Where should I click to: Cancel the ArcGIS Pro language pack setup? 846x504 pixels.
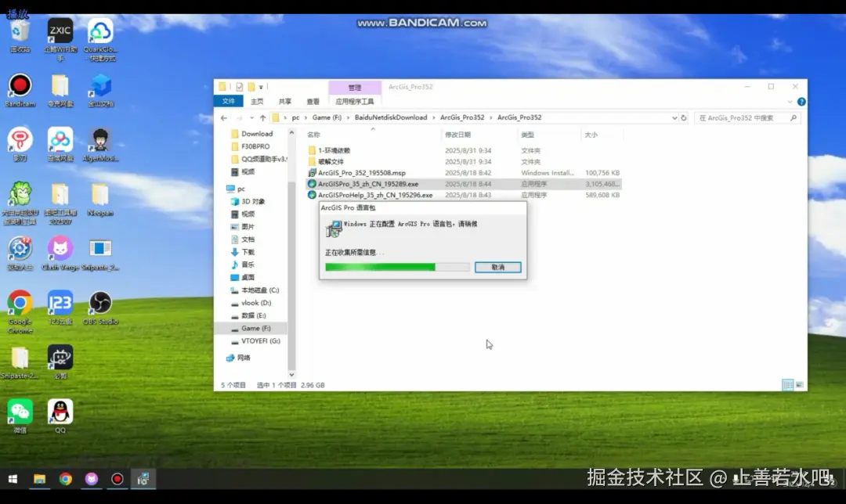point(499,267)
